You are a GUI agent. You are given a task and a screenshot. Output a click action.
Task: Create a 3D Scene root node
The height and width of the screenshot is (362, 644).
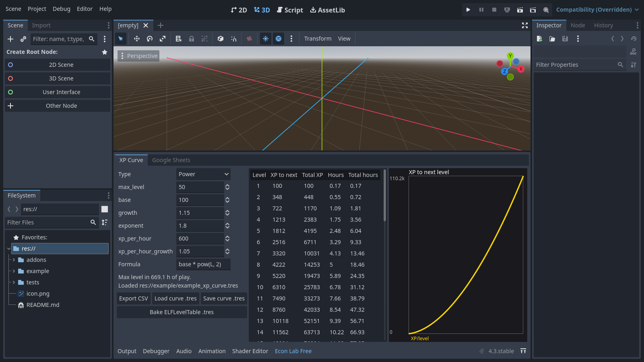point(58,78)
